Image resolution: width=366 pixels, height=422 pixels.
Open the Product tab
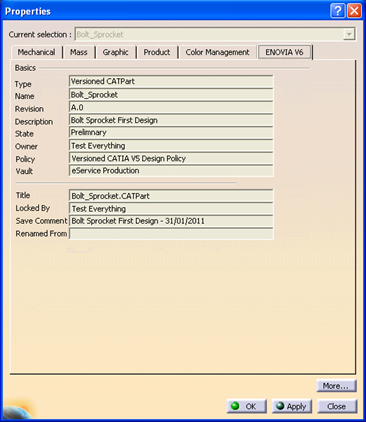point(157,52)
